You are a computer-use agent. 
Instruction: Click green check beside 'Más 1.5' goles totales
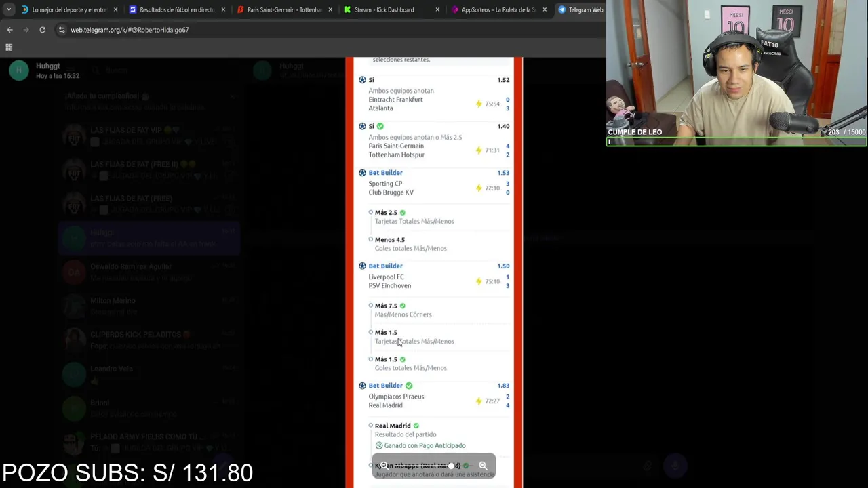402,359
